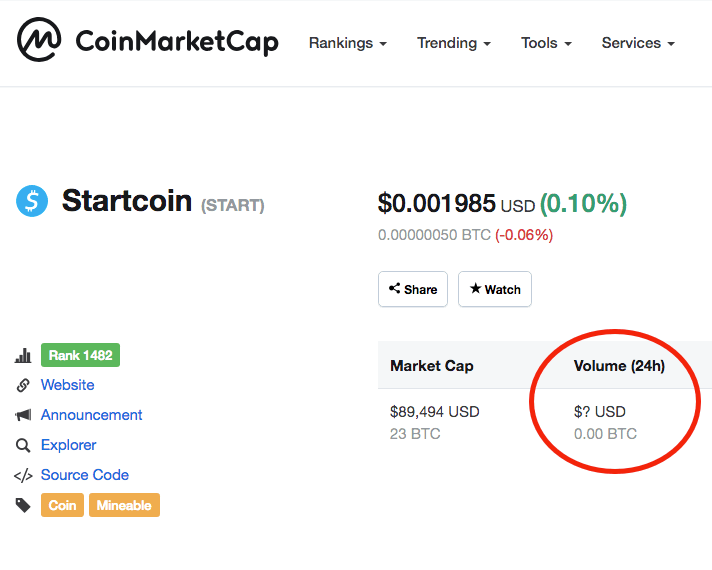The image size is (712, 570).
Task: Expand the Rankings dropdown menu
Action: [348, 43]
